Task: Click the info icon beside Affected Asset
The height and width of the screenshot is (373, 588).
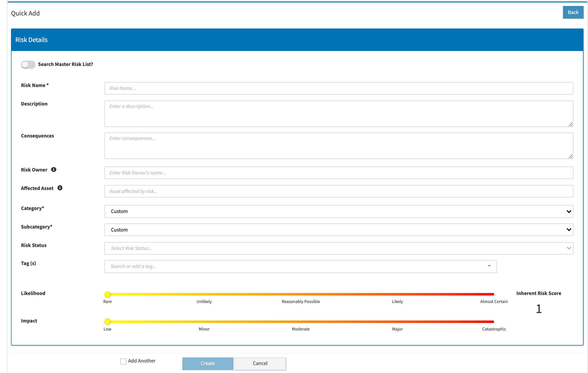Action: pyautogui.click(x=60, y=188)
